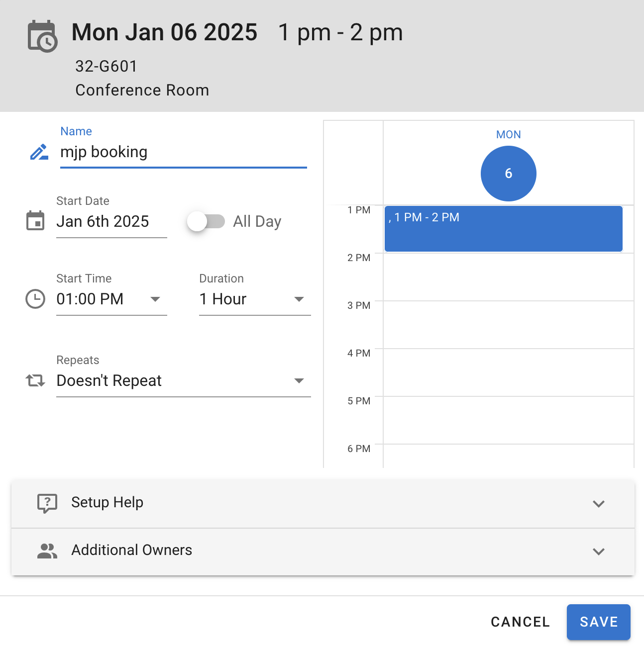Expand Additional Owners panel chevron

click(x=598, y=551)
